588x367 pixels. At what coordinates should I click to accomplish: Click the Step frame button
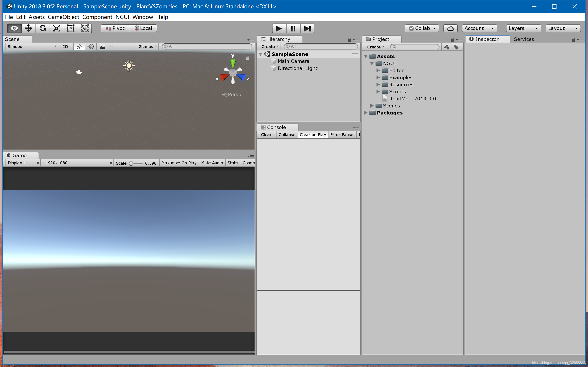coord(307,28)
